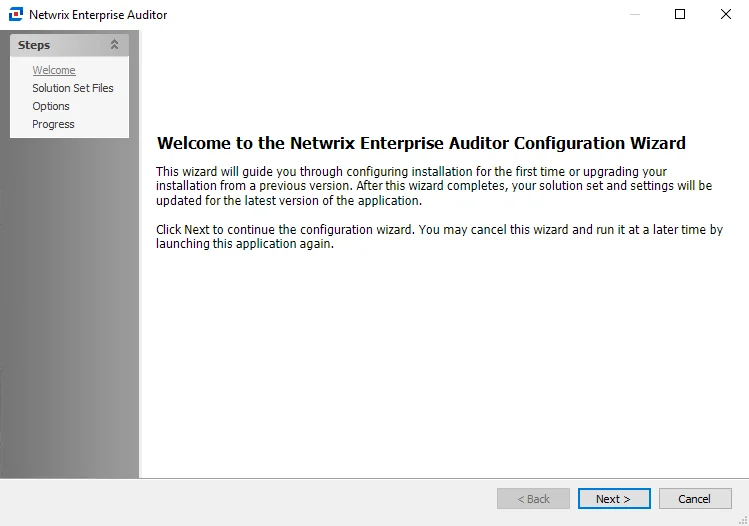The width and height of the screenshot is (749, 526).
Task: Click the Netwrix Enterprise Auditor app icon
Action: [x=16, y=14]
